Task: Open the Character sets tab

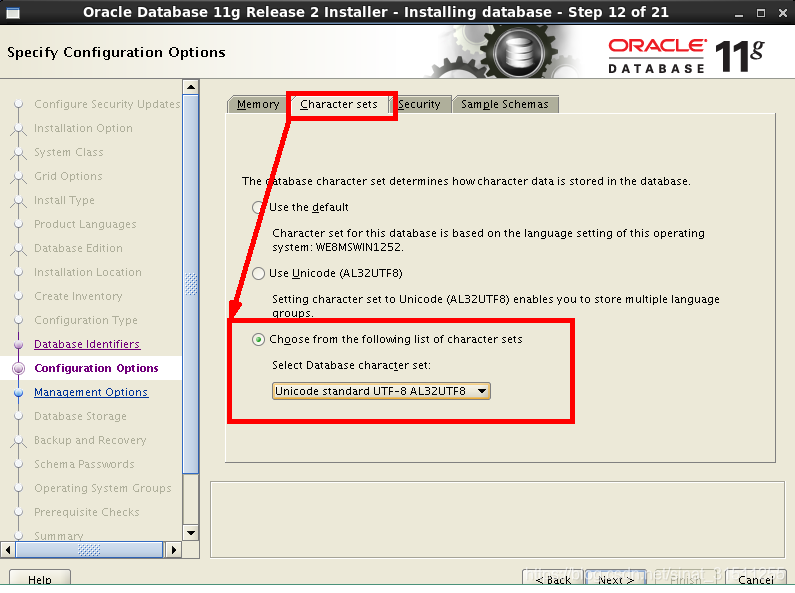Action: click(x=339, y=104)
